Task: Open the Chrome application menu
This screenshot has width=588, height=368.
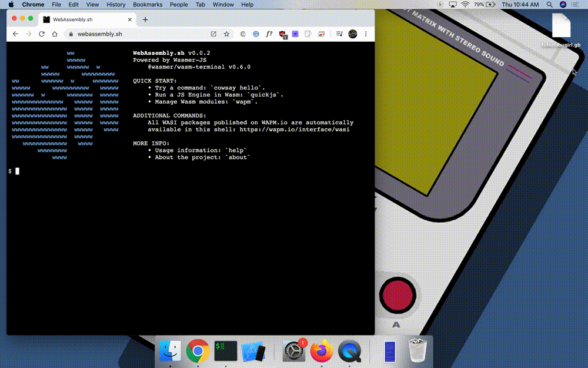Action: 33,5
